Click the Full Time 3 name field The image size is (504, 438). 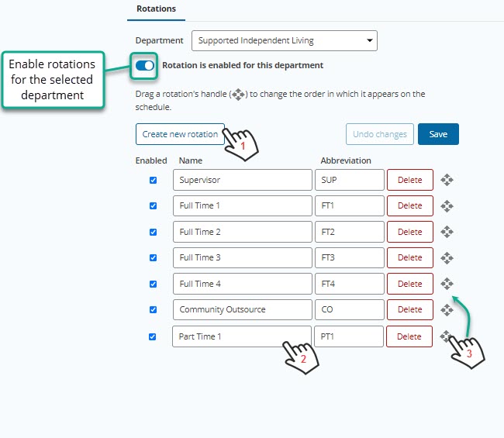(x=243, y=257)
